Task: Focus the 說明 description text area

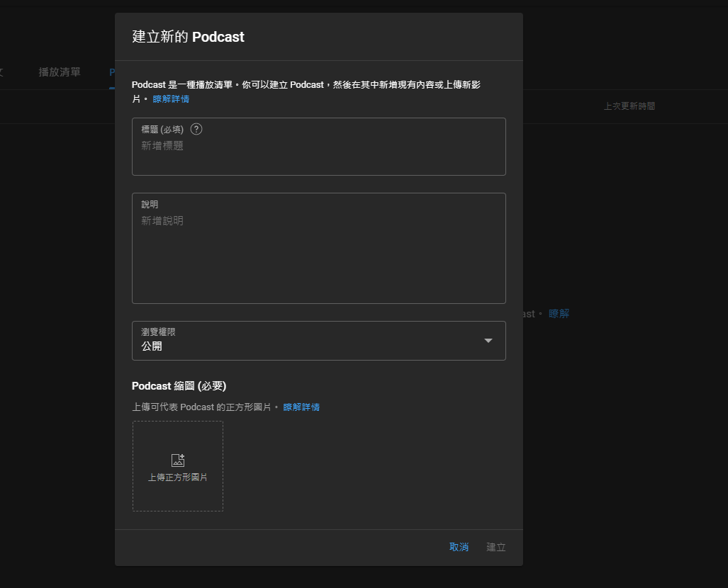Action: pyautogui.click(x=318, y=248)
